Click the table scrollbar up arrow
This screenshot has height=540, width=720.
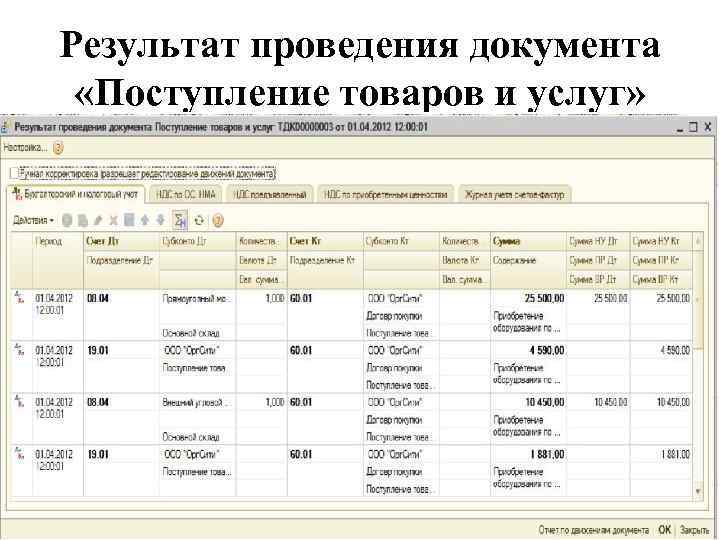point(698,241)
